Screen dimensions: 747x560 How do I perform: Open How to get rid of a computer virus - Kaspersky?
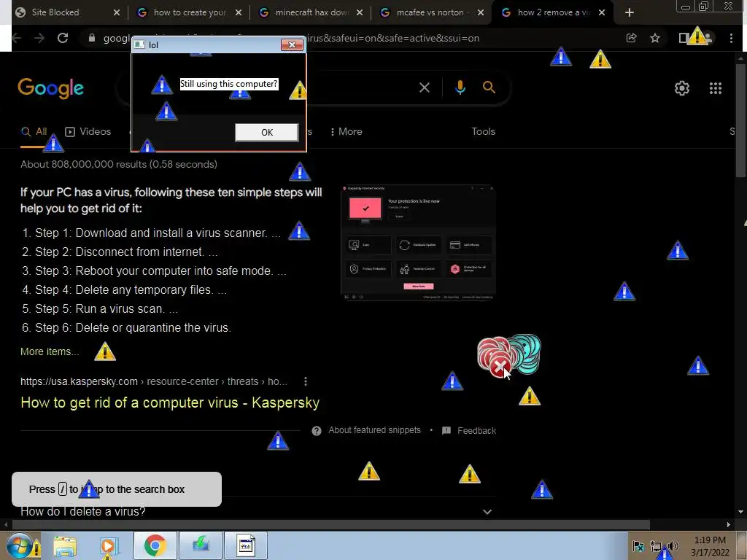coord(170,402)
